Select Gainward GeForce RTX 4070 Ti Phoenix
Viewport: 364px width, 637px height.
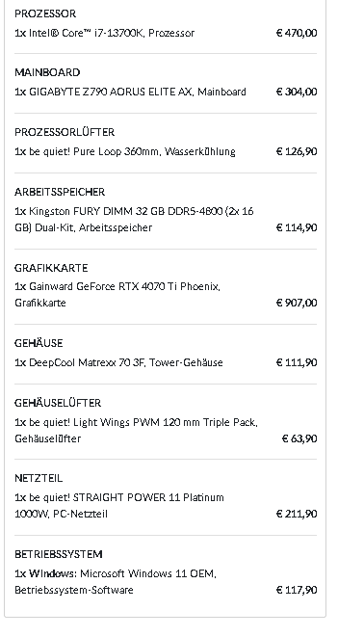click(117, 295)
